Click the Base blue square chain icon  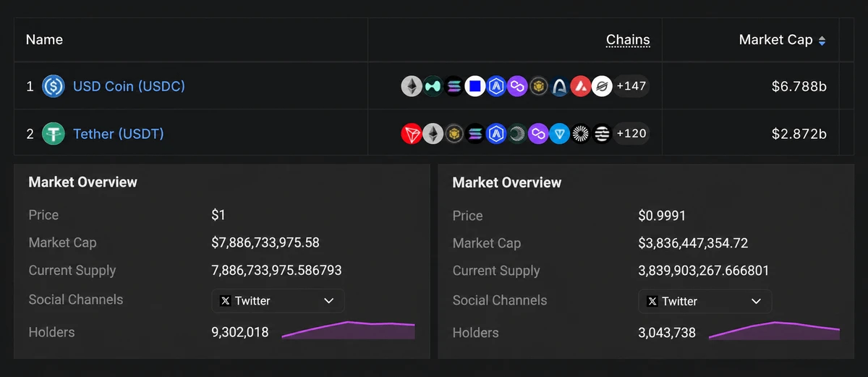point(475,87)
